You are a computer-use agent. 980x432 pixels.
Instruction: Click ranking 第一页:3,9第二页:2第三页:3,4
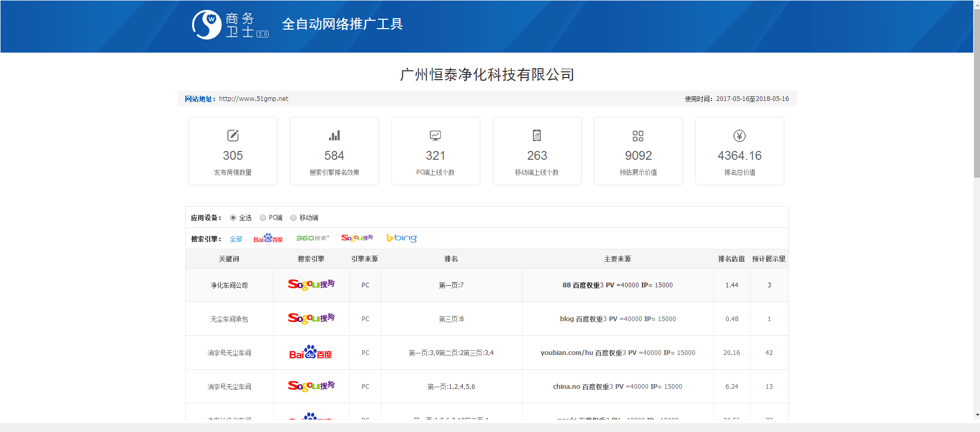[x=451, y=353]
